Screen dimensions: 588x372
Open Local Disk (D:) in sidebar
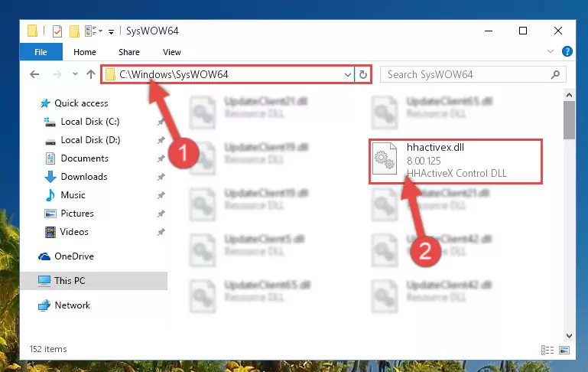click(x=90, y=140)
